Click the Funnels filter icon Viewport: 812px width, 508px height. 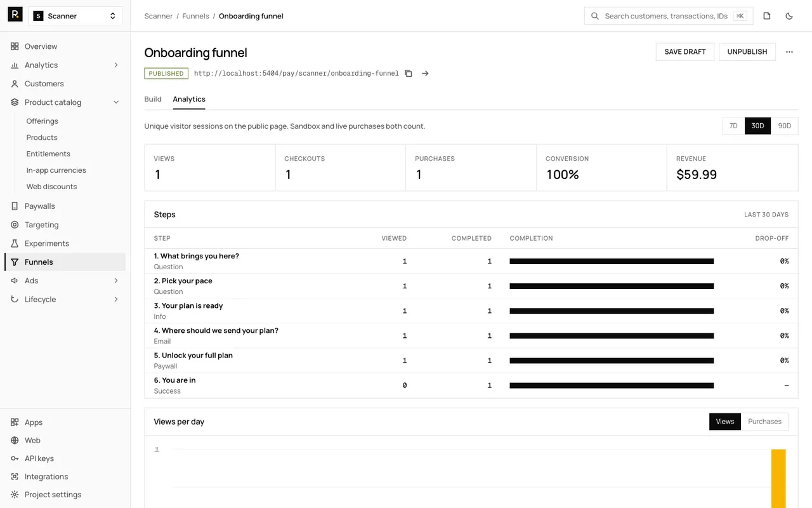pos(15,262)
